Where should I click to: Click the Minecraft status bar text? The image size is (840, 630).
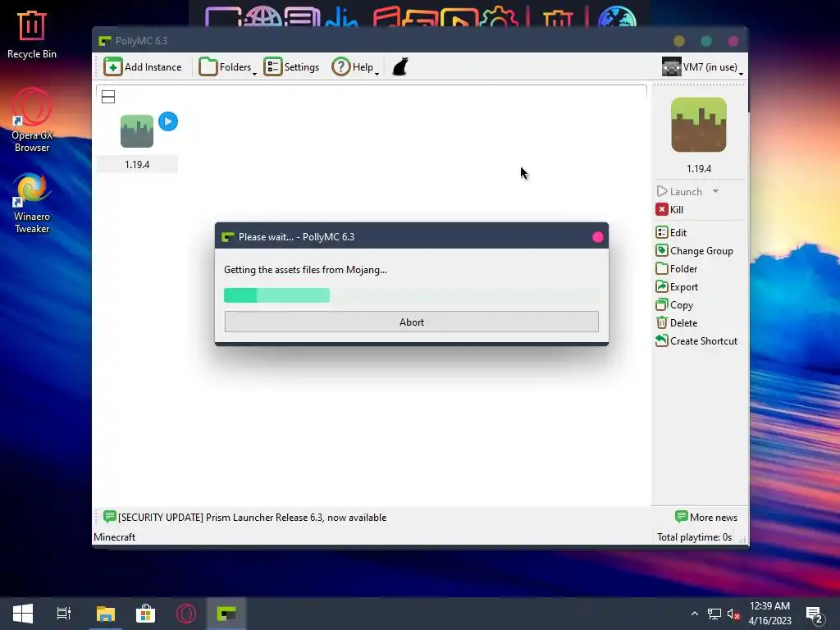point(114,537)
